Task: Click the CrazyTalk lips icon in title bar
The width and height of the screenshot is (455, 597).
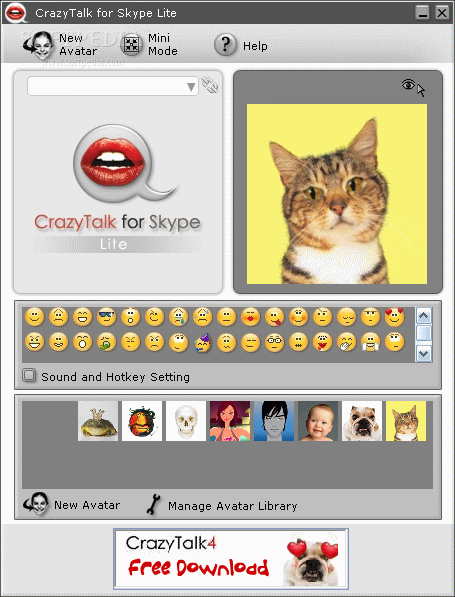Action: pyautogui.click(x=15, y=13)
